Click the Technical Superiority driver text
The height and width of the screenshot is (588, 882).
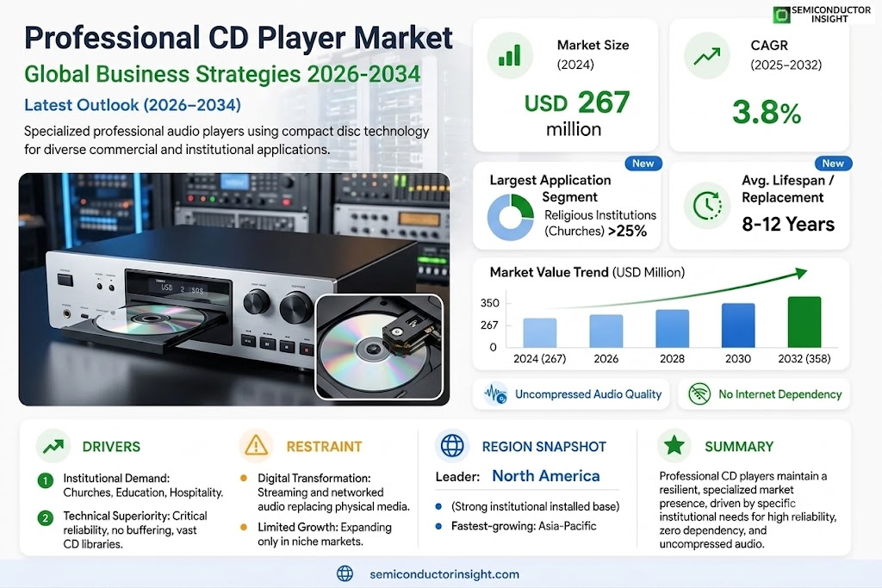click(x=135, y=529)
